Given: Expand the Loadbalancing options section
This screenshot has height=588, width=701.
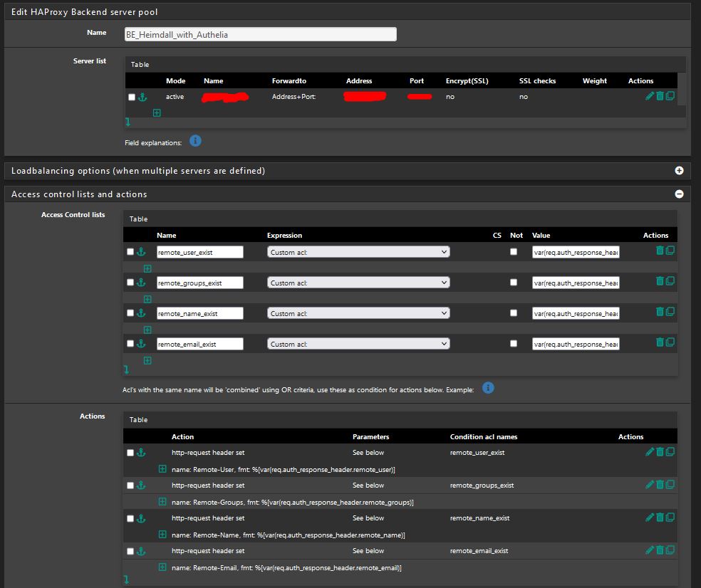Looking at the screenshot, I should pos(678,171).
